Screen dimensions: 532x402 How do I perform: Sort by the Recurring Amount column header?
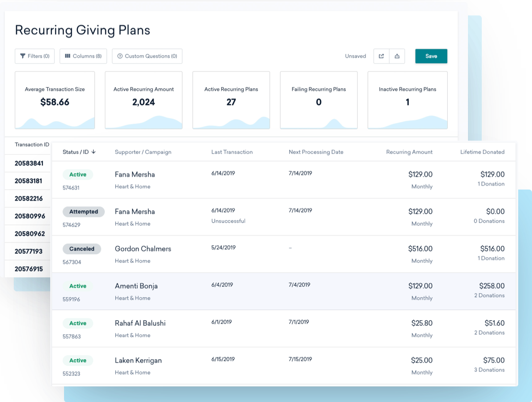pyautogui.click(x=409, y=152)
